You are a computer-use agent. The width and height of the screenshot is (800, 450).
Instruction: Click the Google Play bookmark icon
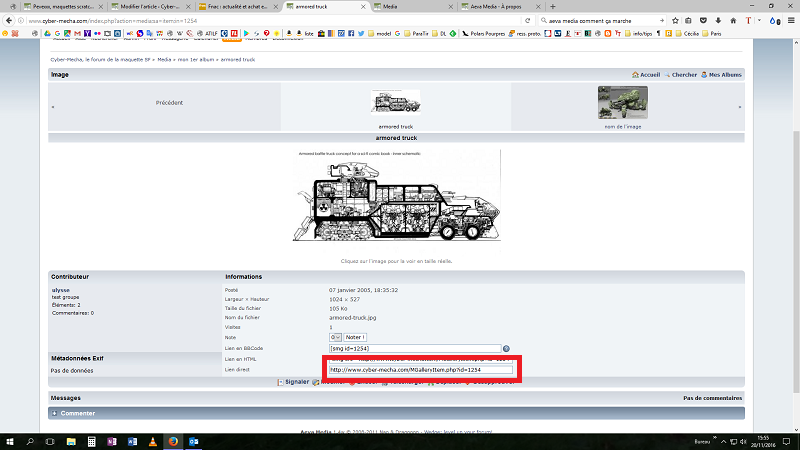(x=246, y=33)
